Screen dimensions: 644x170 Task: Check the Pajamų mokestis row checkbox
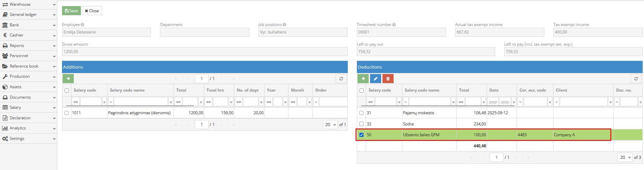coord(362,113)
